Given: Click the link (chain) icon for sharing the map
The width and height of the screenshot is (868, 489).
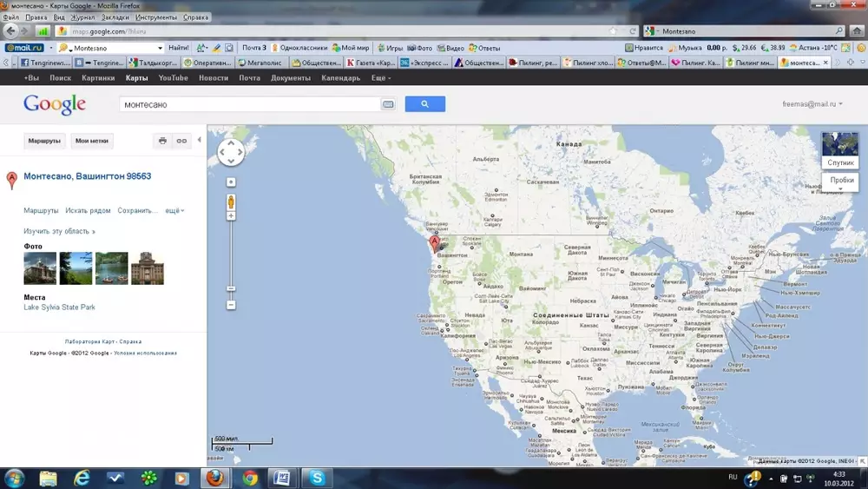Looking at the screenshot, I should (181, 141).
